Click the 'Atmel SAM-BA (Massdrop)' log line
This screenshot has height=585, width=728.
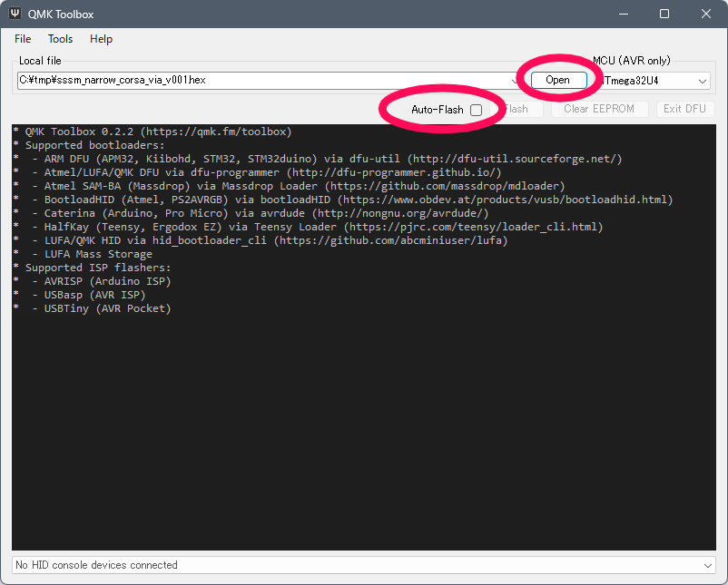(x=289, y=186)
